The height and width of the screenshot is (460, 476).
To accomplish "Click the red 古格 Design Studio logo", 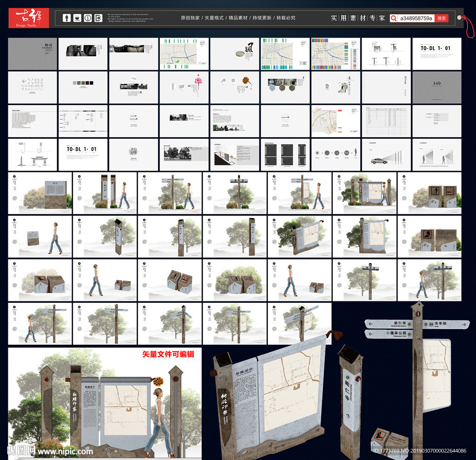I will [x=28, y=18].
